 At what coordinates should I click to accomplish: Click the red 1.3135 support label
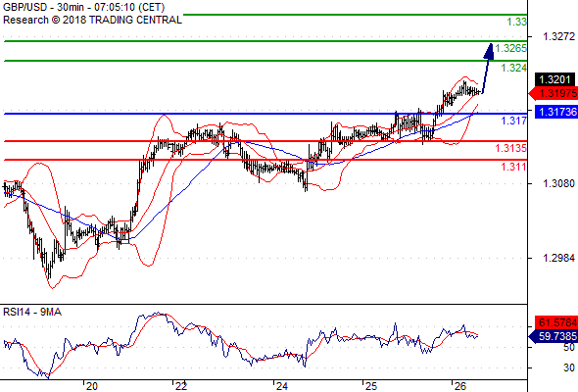[510, 148]
